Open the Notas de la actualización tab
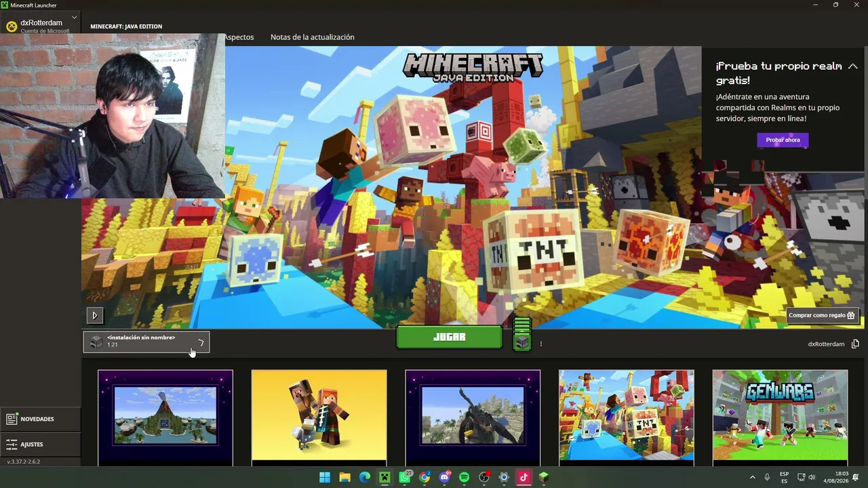The width and height of the screenshot is (868, 488). [x=312, y=37]
